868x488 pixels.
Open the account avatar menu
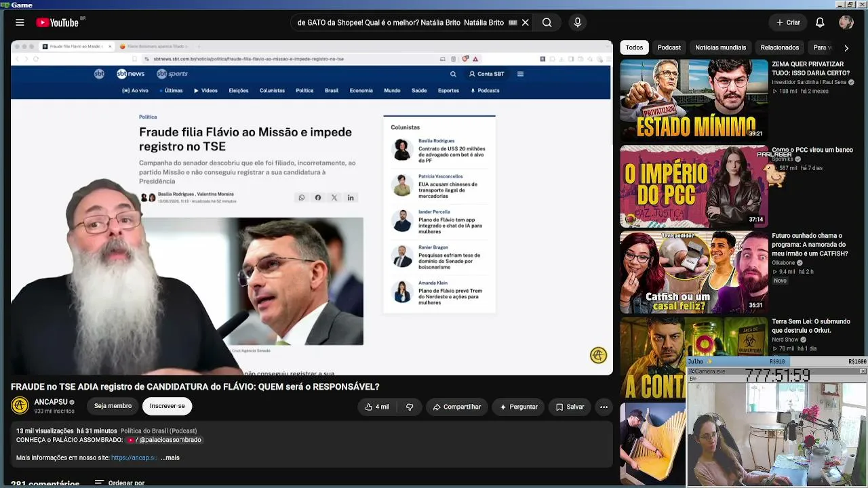coord(846,22)
